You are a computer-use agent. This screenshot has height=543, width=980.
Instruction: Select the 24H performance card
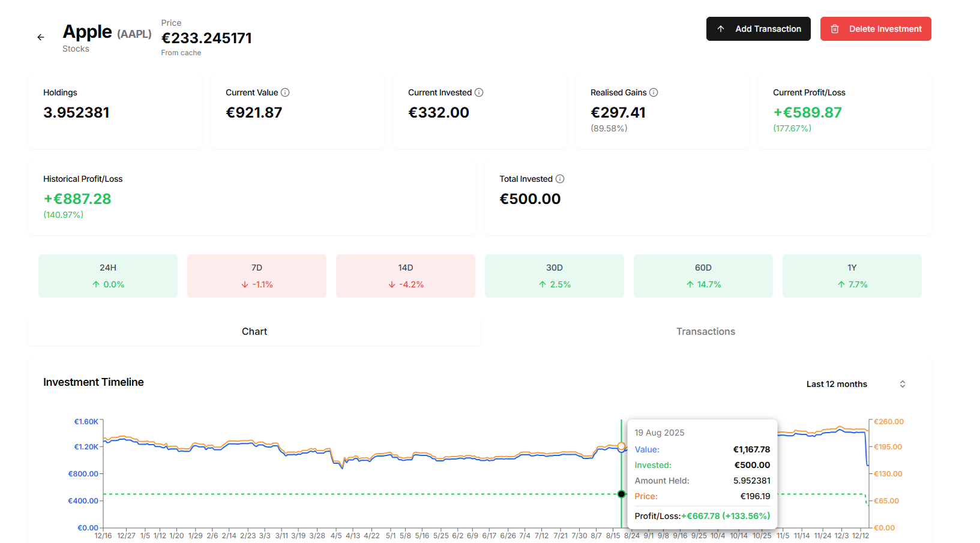107,275
